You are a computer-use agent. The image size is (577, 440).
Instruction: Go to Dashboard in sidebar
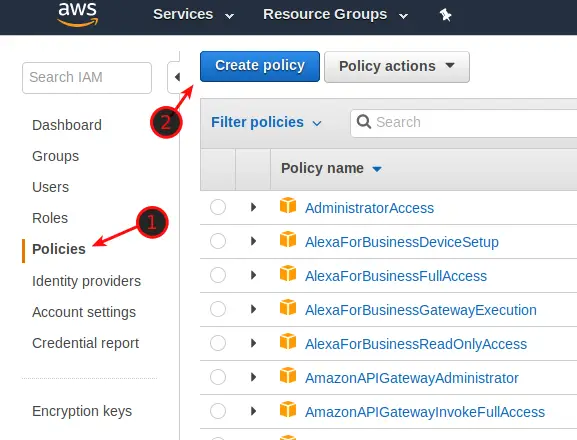point(67,125)
